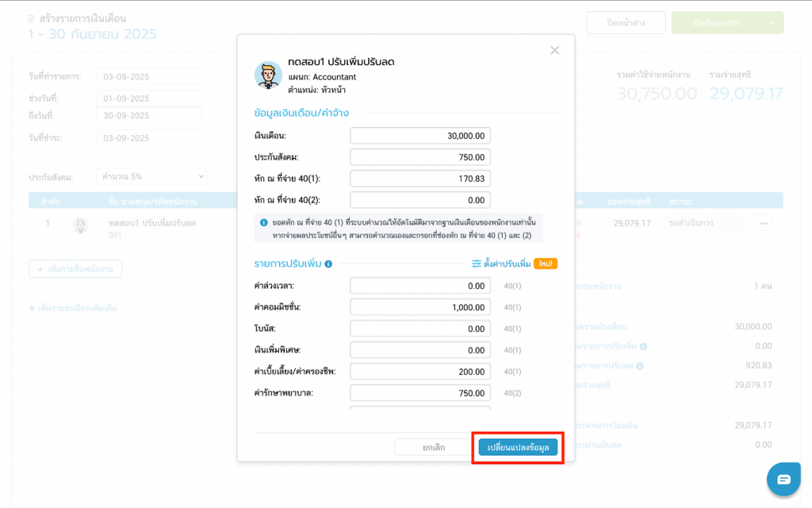Screen dimensions: 812x508
Task: Click the employee avatar in dialog
Action: click(x=268, y=75)
